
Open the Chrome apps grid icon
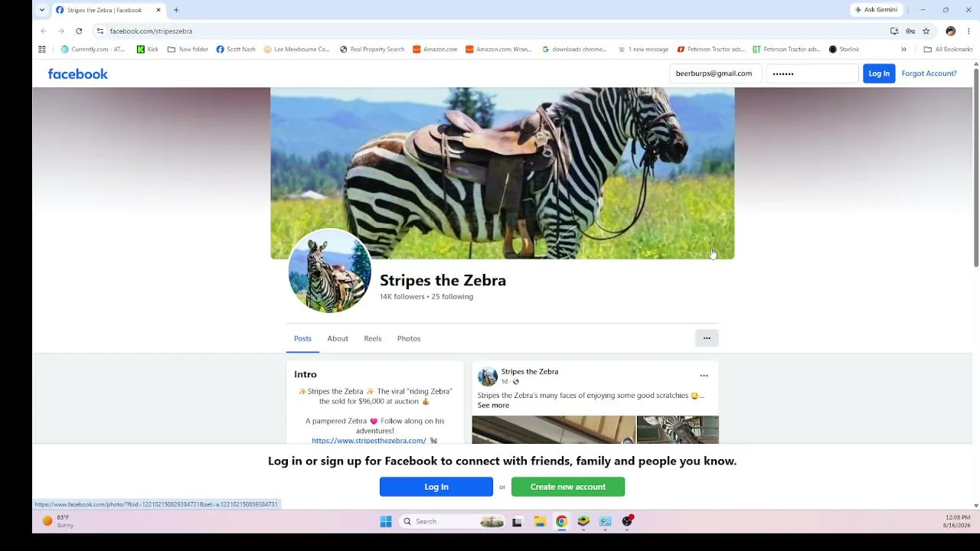42,49
